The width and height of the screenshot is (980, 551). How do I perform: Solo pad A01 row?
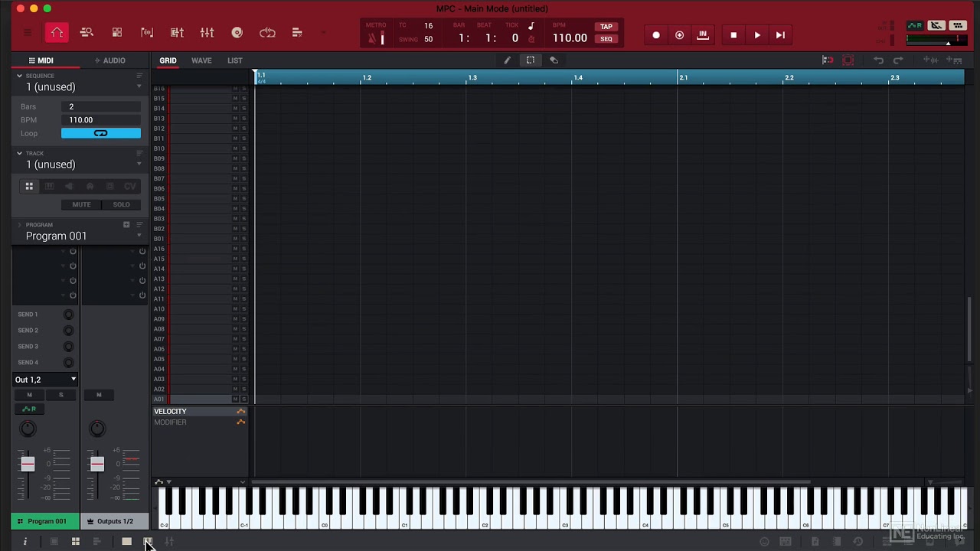[x=243, y=399]
